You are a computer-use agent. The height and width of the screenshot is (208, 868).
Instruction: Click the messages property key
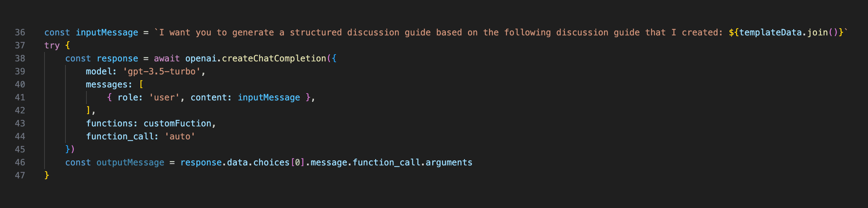(x=106, y=84)
